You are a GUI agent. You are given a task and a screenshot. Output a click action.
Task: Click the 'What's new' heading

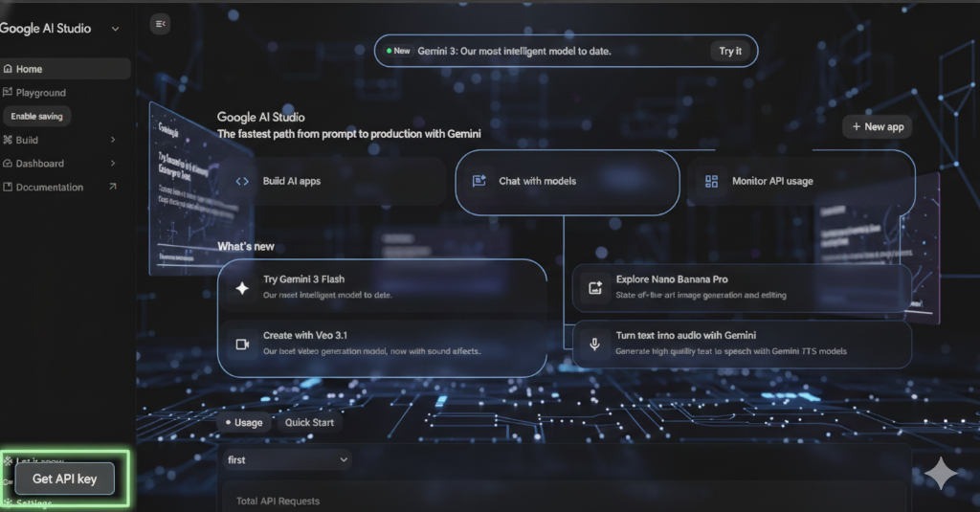(246, 246)
